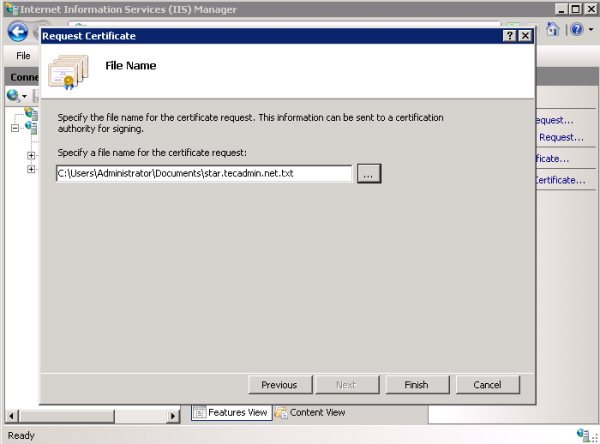Browse for file with the ellipsis button
600x444 pixels.
pyautogui.click(x=369, y=174)
